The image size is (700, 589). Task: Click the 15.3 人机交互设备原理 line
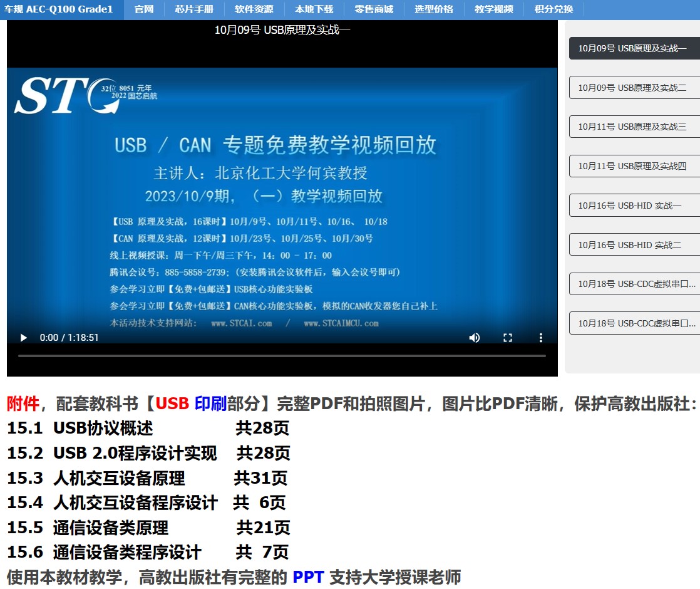click(147, 478)
